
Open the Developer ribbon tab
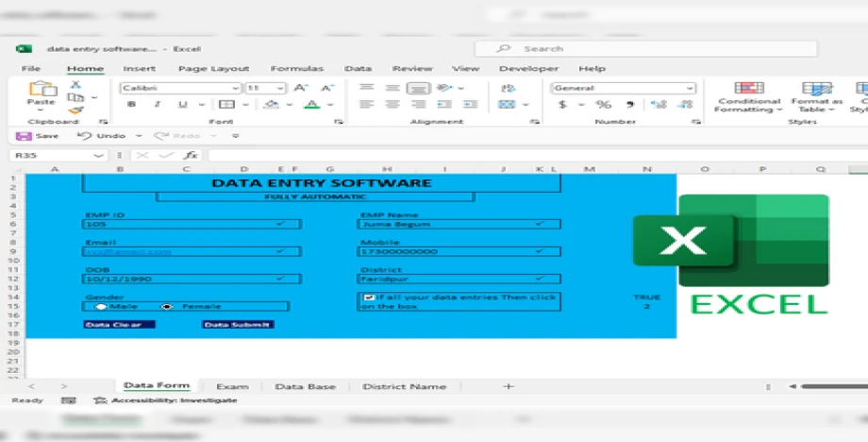(x=528, y=68)
